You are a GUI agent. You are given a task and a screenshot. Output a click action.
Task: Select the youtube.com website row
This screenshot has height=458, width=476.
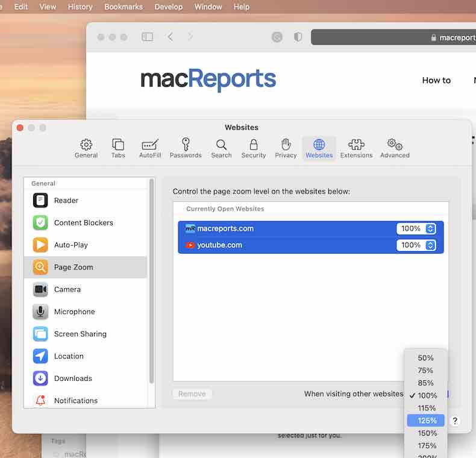click(x=310, y=245)
